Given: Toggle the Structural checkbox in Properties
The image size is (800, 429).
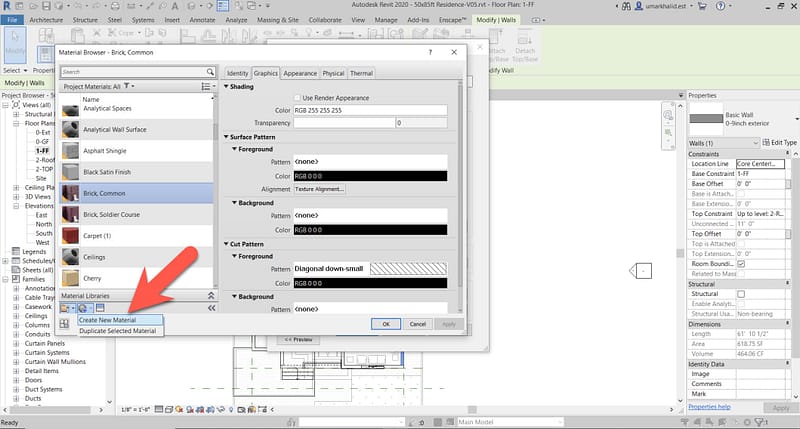Looking at the screenshot, I should point(741,294).
